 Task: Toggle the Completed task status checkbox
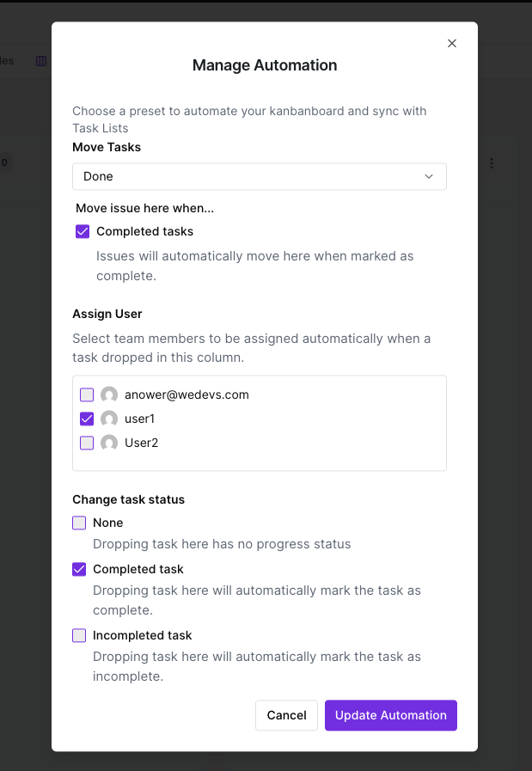coord(80,569)
